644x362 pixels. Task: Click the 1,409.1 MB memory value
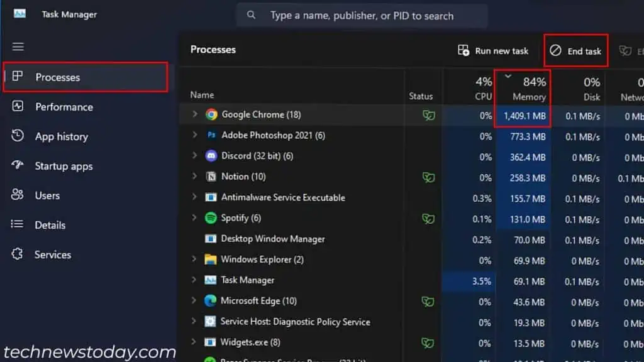click(525, 116)
